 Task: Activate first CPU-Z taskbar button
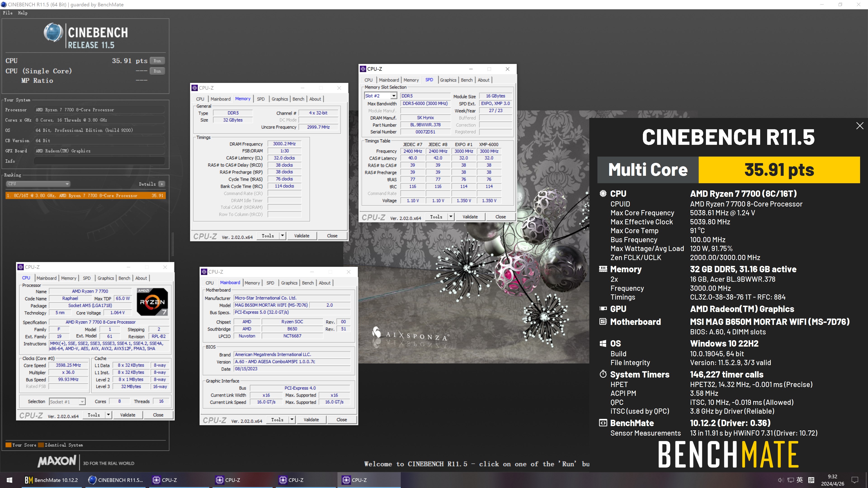pyautogui.click(x=179, y=480)
